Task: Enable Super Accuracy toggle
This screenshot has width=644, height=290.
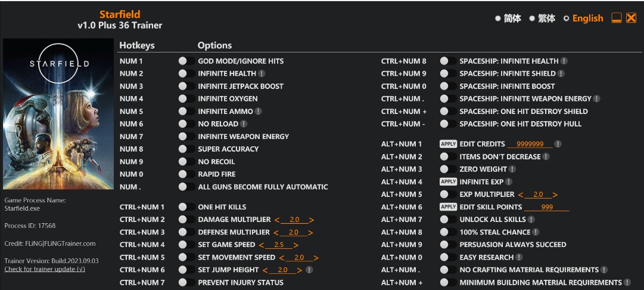Action: tap(187, 149)
